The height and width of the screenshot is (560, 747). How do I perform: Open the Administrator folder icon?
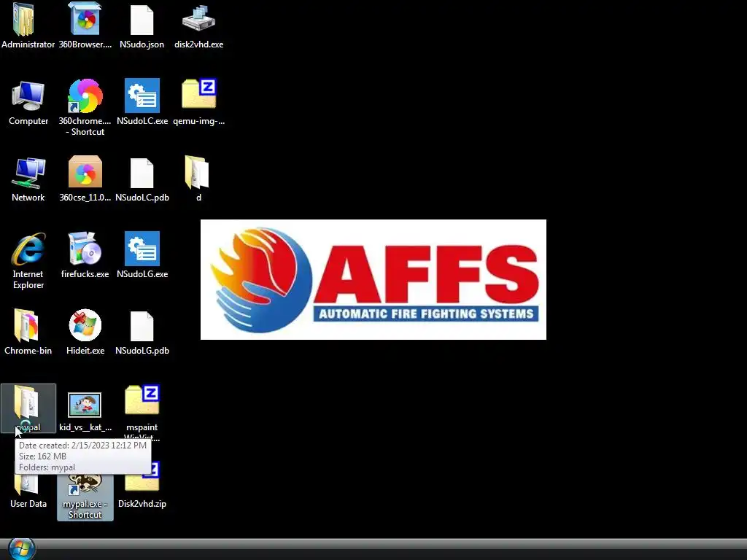24,19
